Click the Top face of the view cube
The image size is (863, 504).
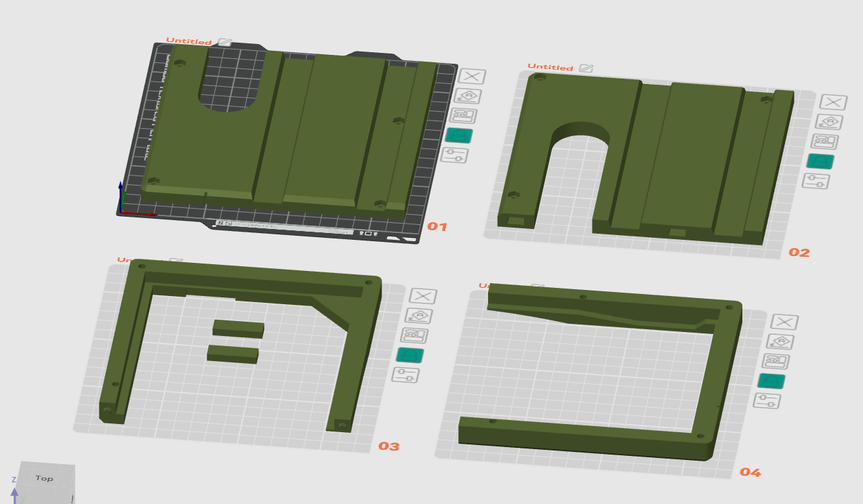[45, 480]
